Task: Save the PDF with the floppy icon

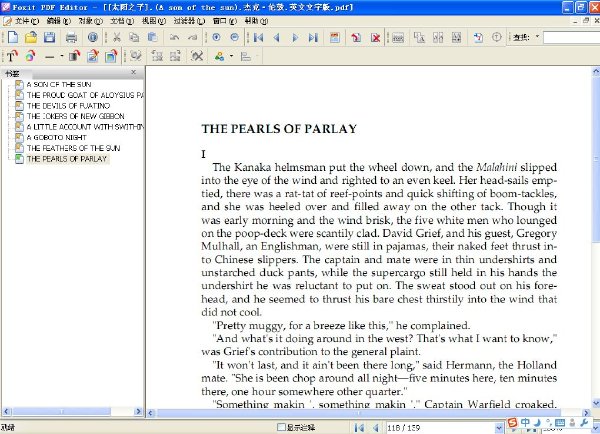Action: coord(49,37)
